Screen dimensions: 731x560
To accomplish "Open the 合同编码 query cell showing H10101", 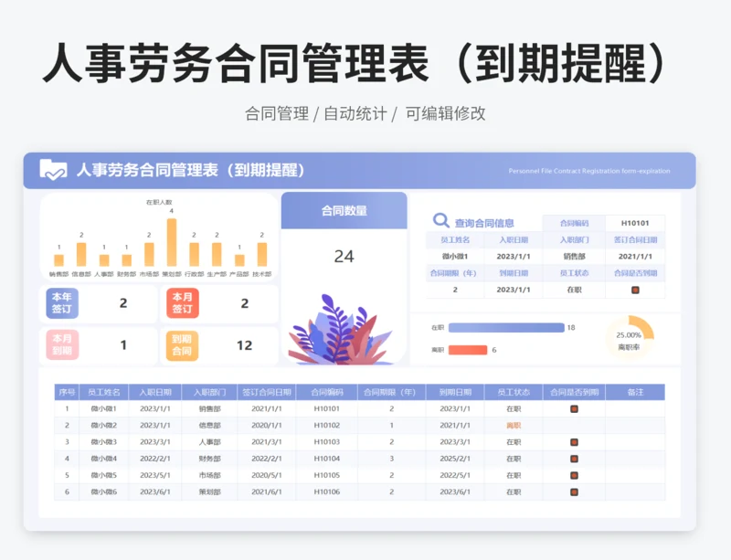I will point(634,223).
